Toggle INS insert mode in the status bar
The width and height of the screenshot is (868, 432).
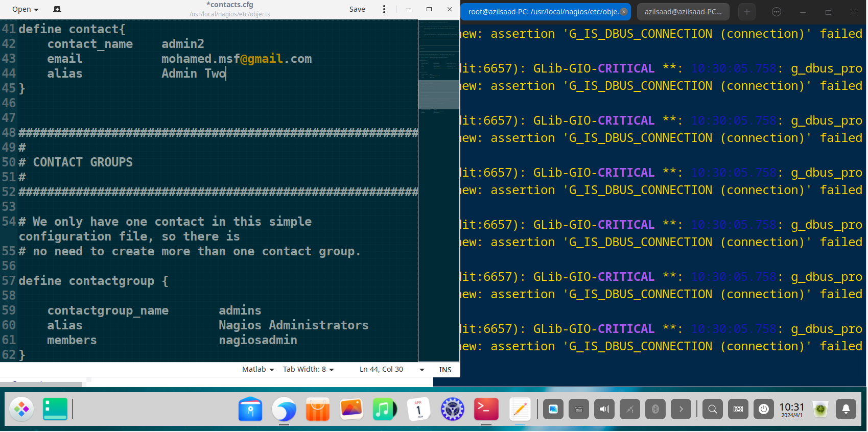[445, 370]
